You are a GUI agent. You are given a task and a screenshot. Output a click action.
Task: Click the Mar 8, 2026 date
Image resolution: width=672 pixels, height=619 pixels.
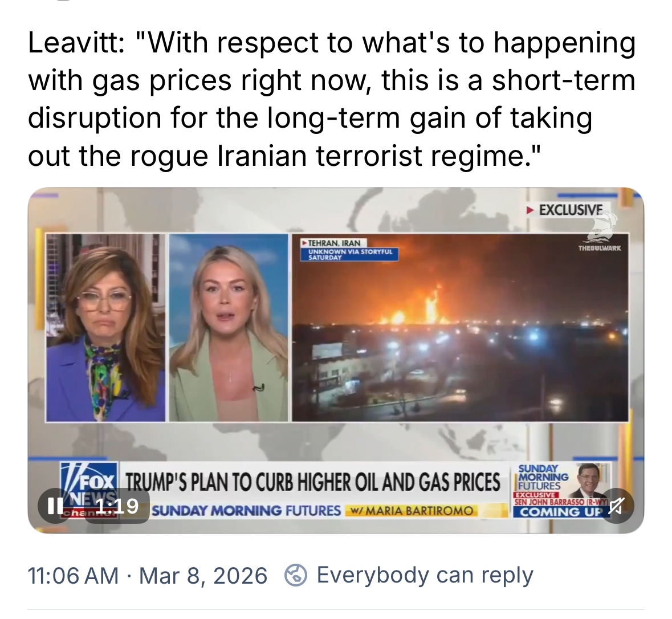(x=203, y=575)
